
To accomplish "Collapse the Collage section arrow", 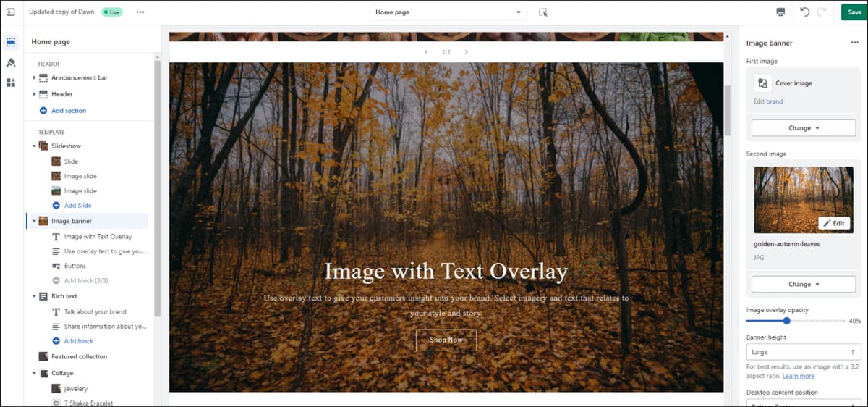I will [34, 373].
